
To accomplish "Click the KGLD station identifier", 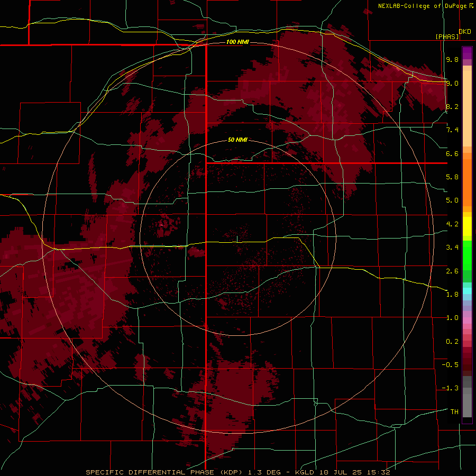I will pos(305,472).
